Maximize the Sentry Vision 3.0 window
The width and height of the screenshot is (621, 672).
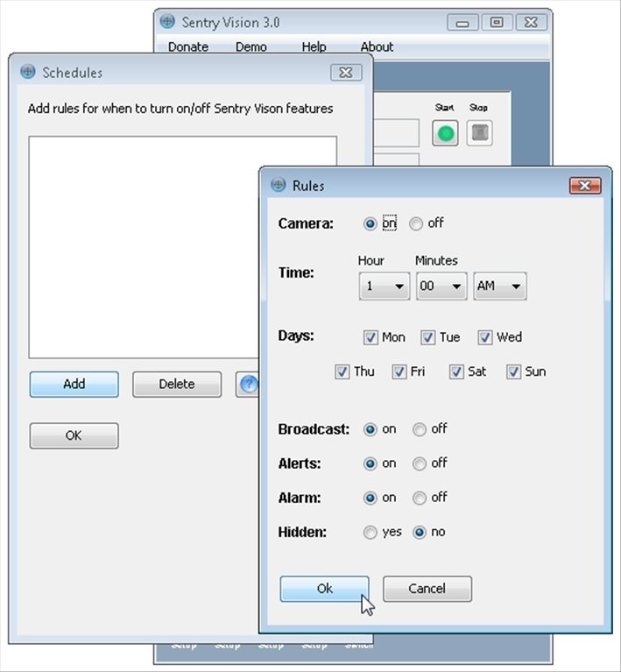[497, 22]
